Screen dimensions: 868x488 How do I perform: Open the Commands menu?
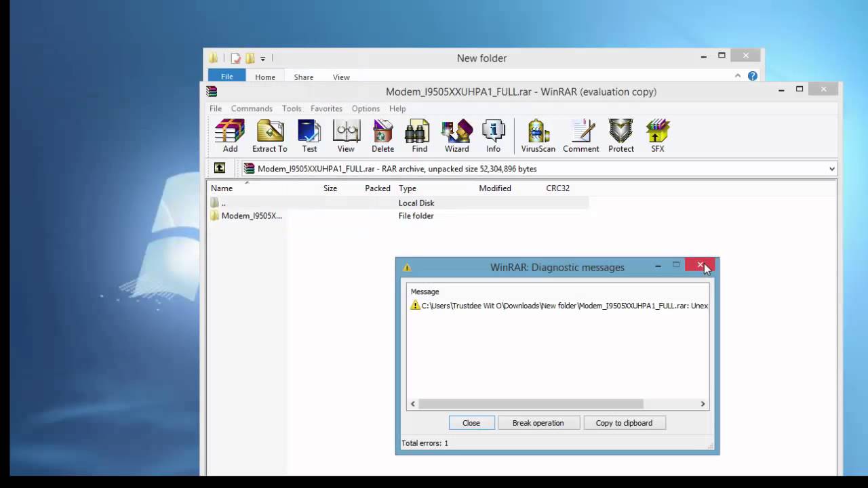[x=252, y=108]
